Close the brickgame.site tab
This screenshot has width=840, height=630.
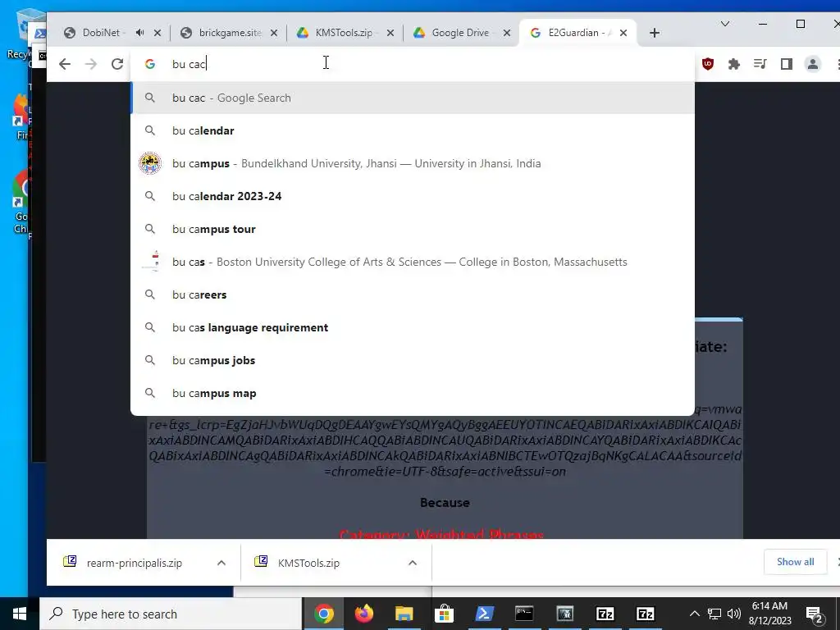pos(274,33)
